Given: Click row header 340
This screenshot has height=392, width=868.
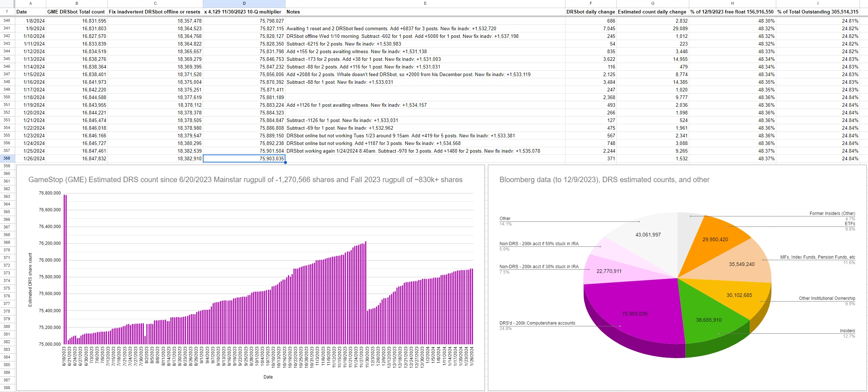Looking at the screenshot, I should click(7, 21).
